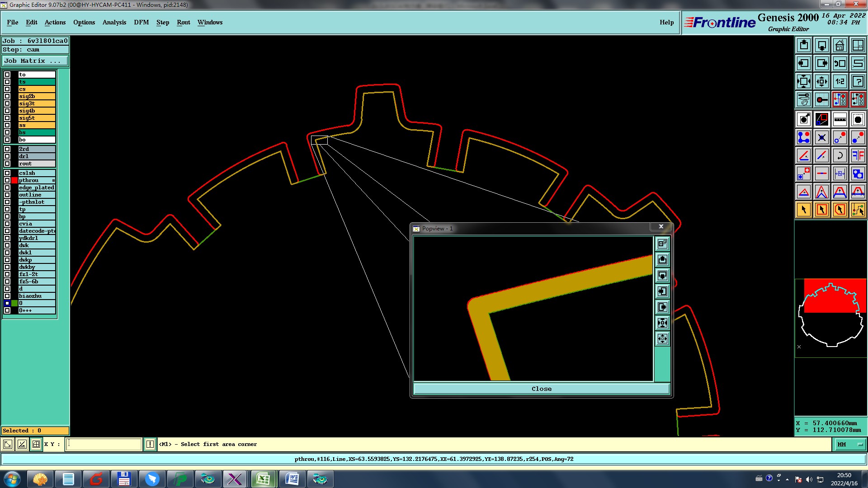Click the pan down view icon
This screenshot has width=868, height=488.
822,45
